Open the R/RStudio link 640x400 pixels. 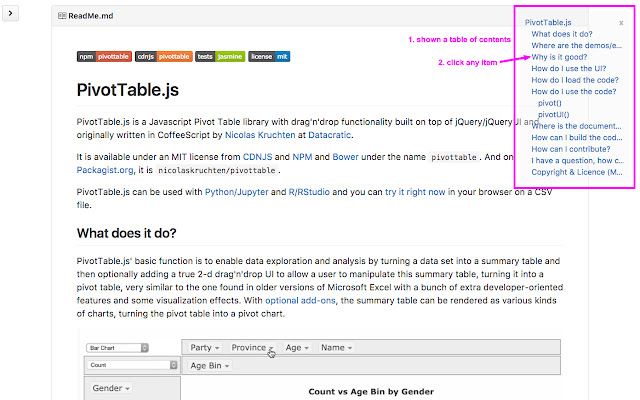pos(309,192)
